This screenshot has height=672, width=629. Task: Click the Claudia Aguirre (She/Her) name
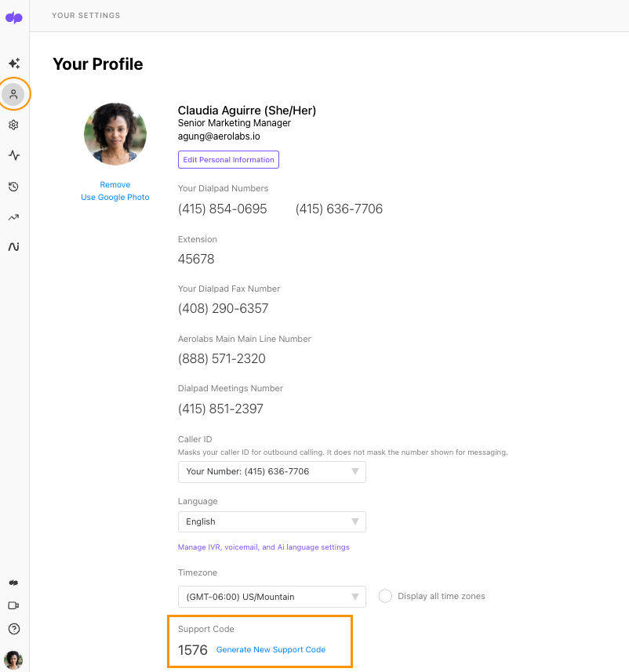click(247, 110)
